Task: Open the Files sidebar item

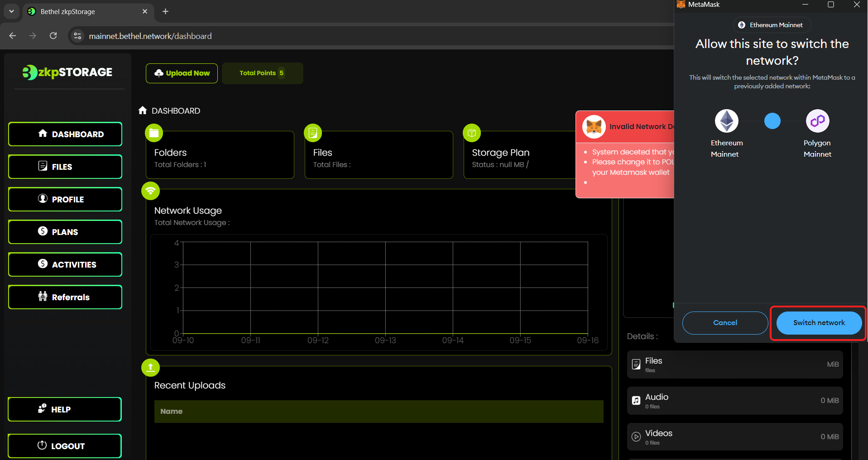Action: click(65, 167)
